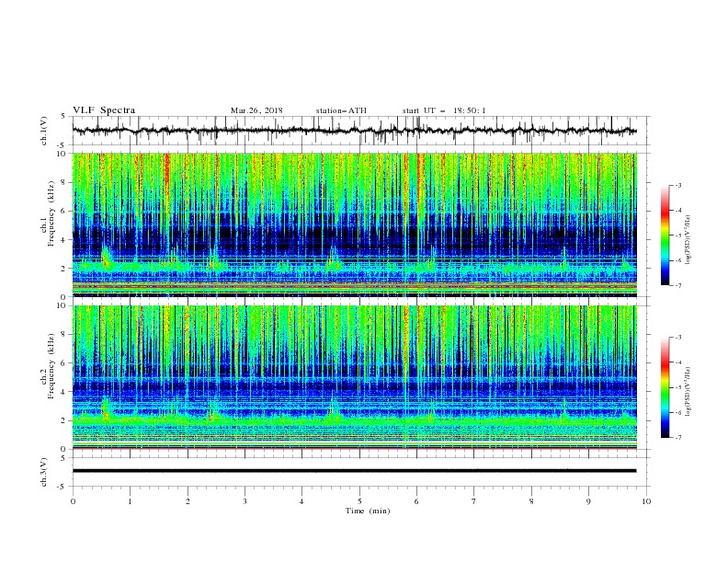The image size is (728, 563).
Task: Click the 'station=ATH' label
Action: tap(341, 110)
